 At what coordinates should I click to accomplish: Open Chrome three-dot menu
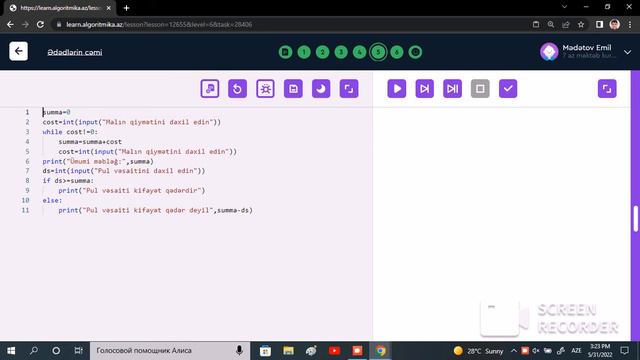pos(630,24)
